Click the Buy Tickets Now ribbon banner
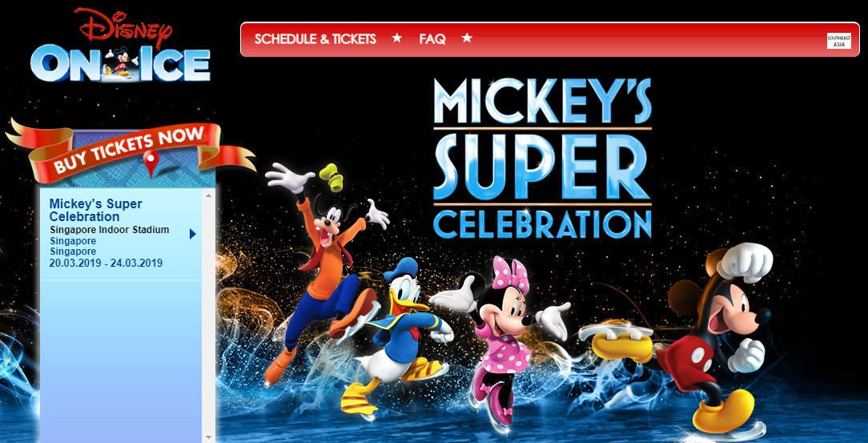This screenshot has width=868, height=443. pyautogui.click(x=129, y=151)
